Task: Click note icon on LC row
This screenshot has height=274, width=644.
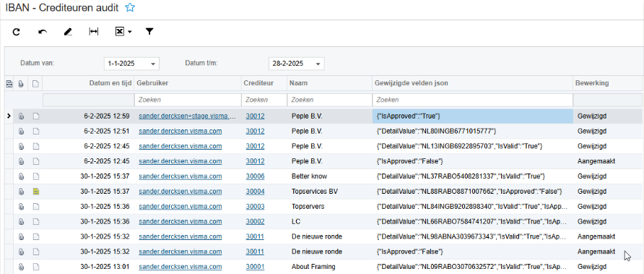Action: [35, 221]
